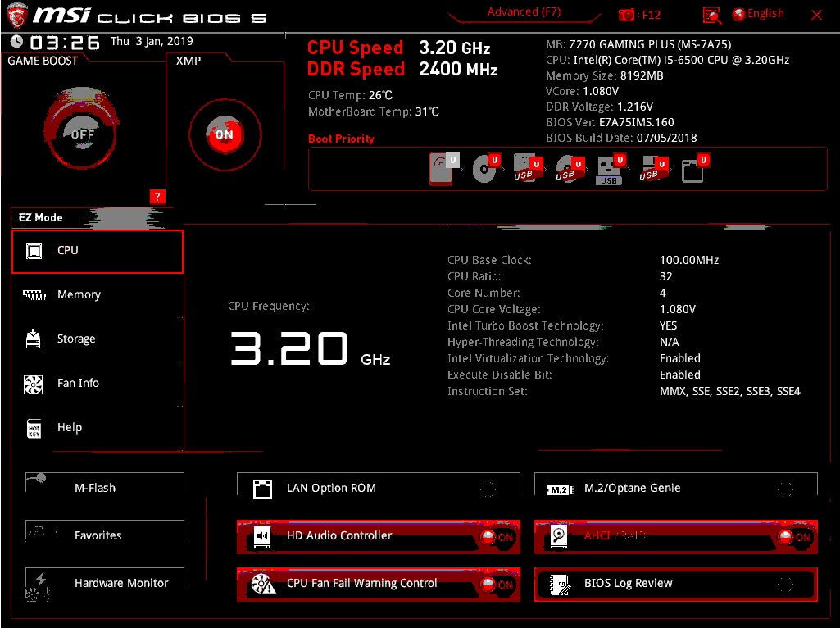
Task: Select the USB hard disk boot device
Action: pos(527,169)
